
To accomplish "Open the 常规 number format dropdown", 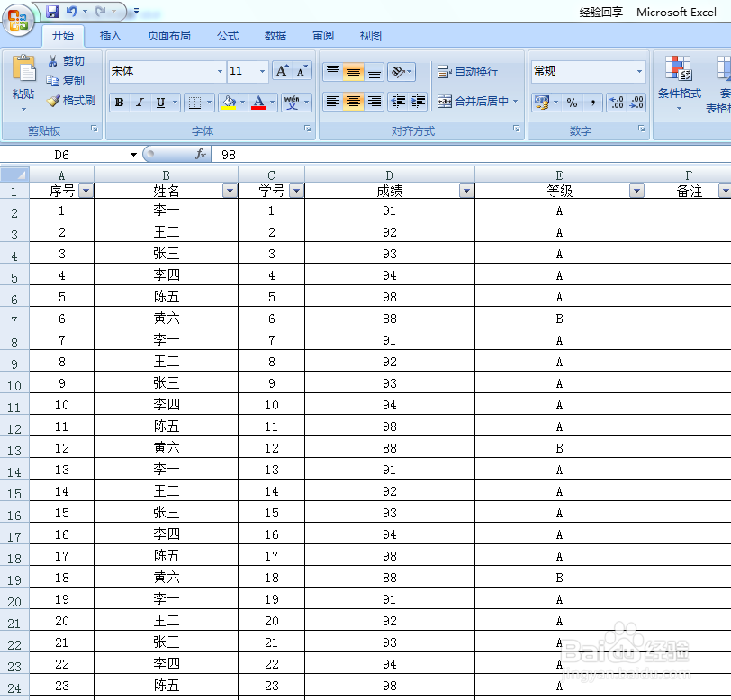I will [x=639, y=71].
